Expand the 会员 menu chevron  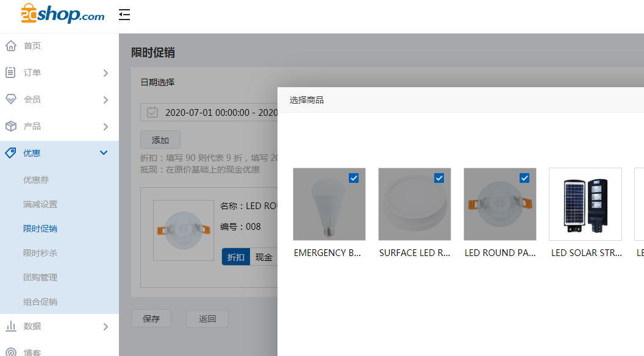[x=106, y=100]
